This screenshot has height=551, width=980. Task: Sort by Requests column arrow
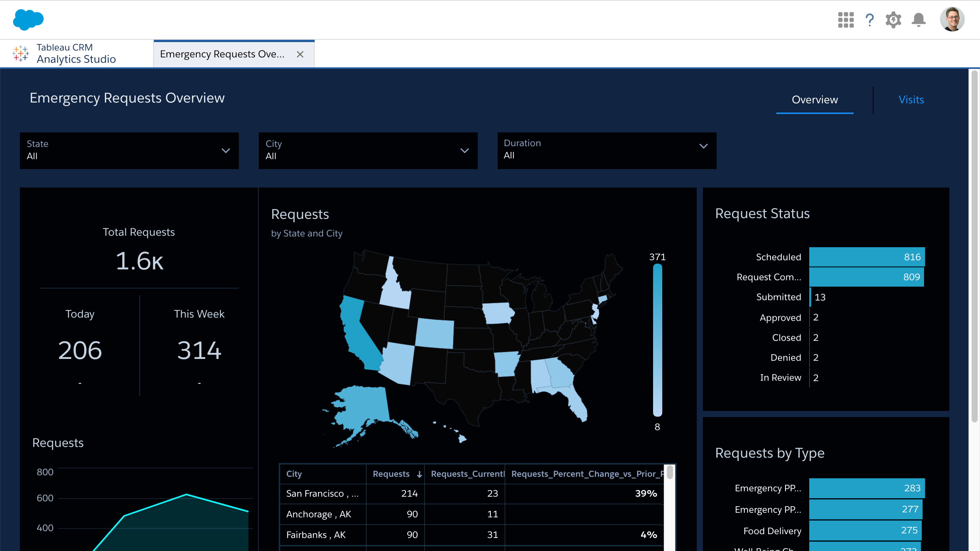click(x=420, y=474)
